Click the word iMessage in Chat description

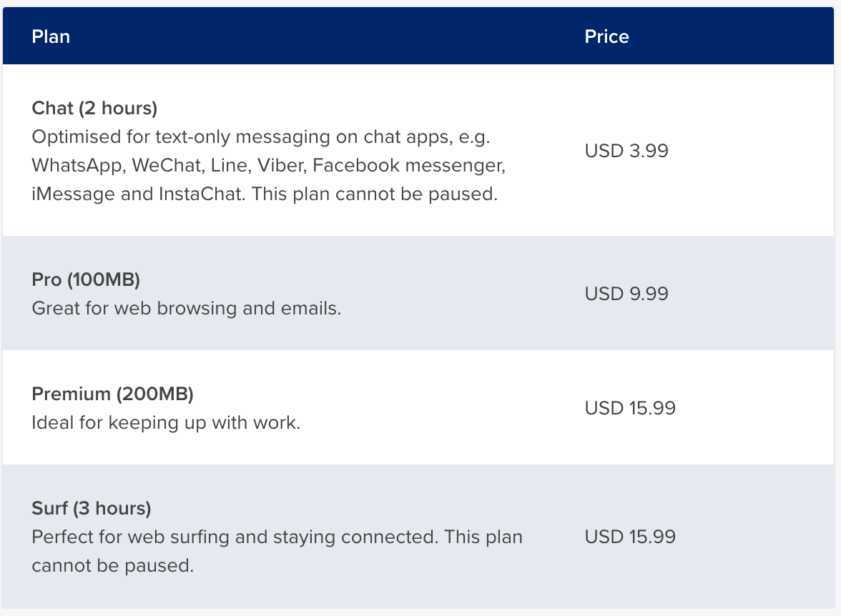tap(72, 194)
